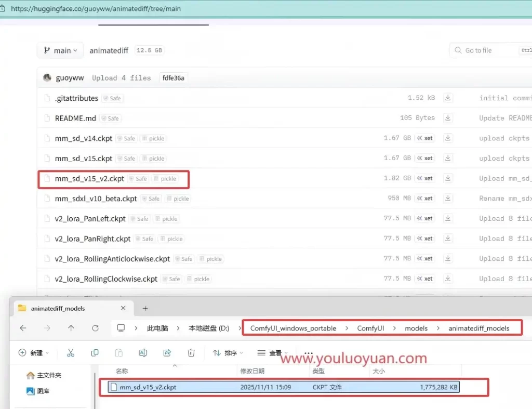Click the Go to file search field
The height and width of the screenshot is (409, 532).
490,50
